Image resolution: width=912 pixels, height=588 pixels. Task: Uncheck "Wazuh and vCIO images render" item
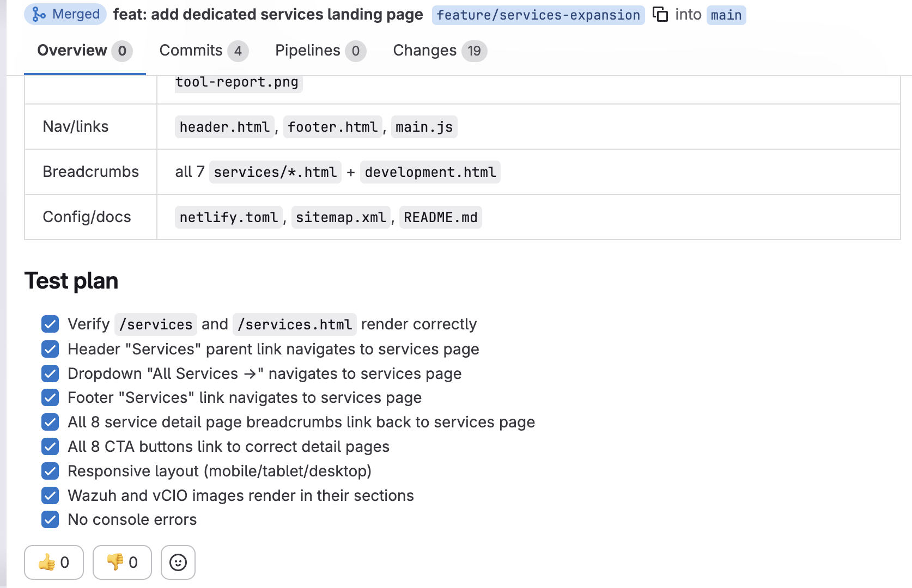(50, 495)
